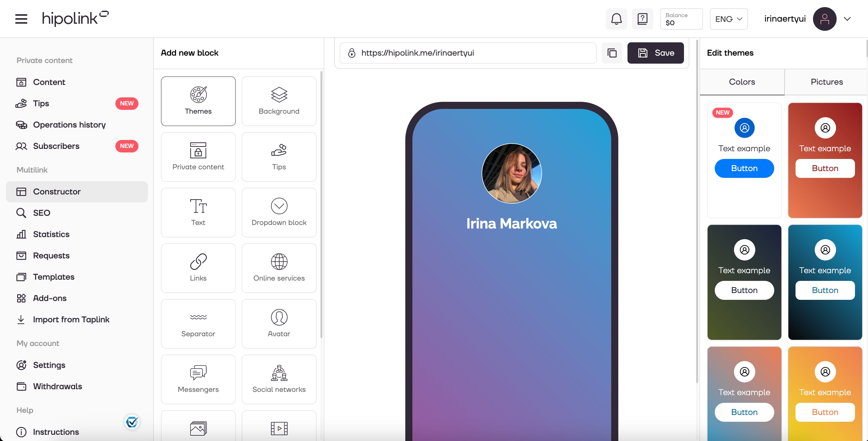Click the blocks panel scrollbar
868x441 pixels.
pos(321,204)
